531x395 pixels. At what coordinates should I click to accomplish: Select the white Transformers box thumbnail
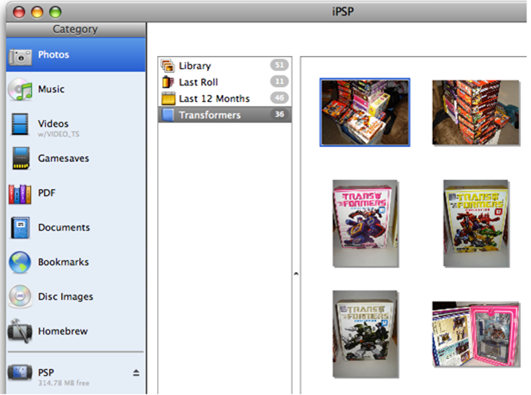(x=365, y=334)
